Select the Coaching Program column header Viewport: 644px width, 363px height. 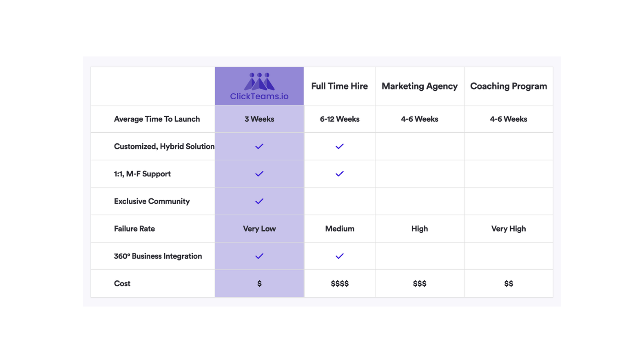(508, 86)
